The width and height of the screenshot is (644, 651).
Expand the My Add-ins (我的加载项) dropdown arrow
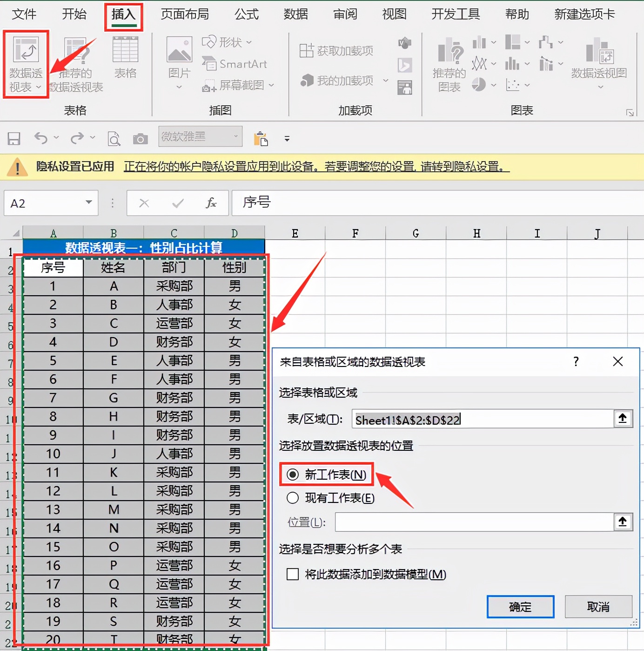[386, 81]
